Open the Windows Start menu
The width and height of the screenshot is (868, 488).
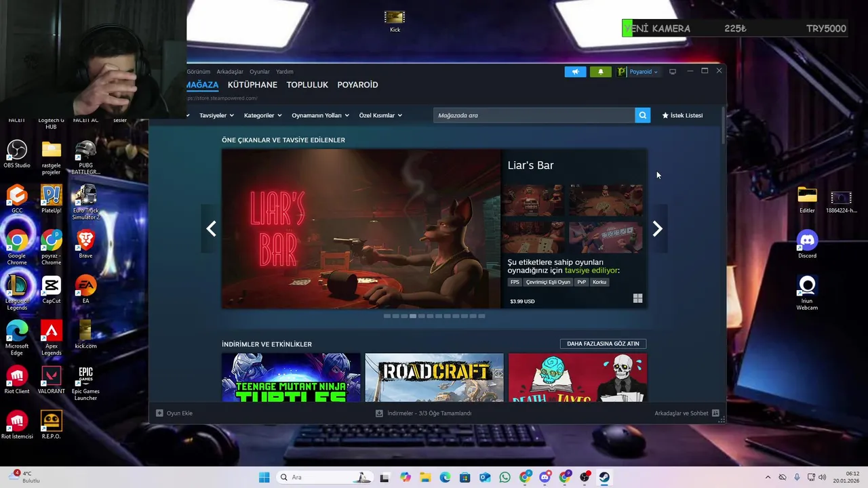tap(264, 477)
